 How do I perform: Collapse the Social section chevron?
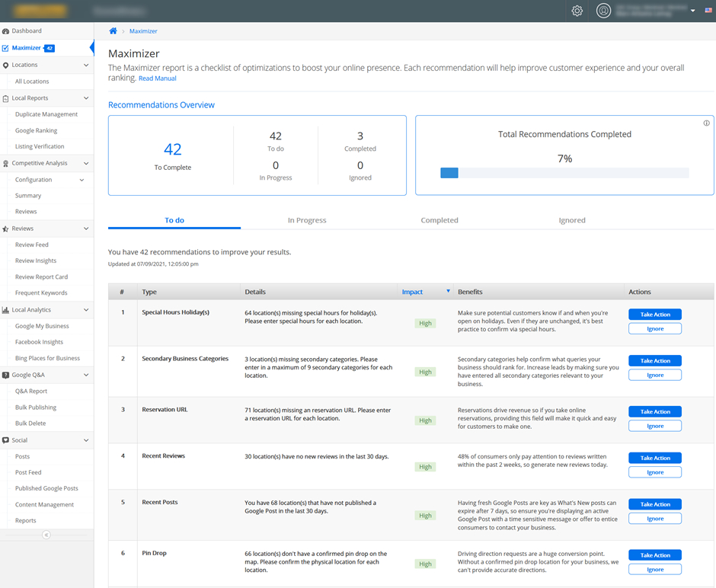[86, 440]
